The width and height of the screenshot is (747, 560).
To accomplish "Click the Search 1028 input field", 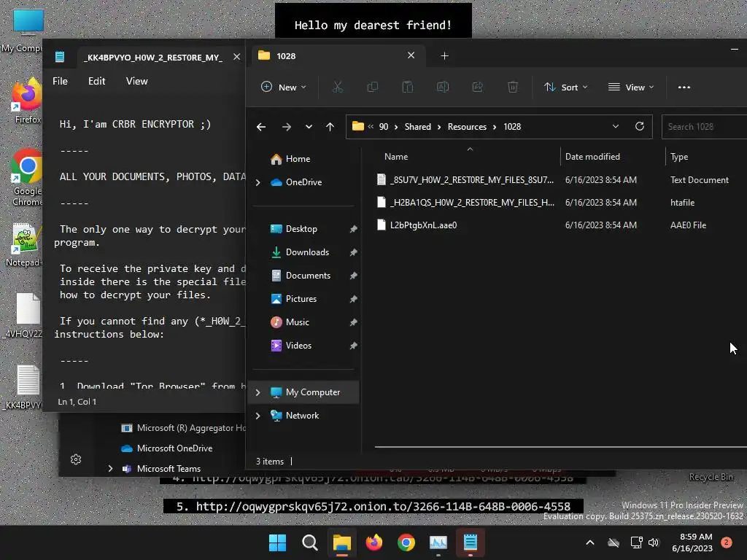I will 704,127.
